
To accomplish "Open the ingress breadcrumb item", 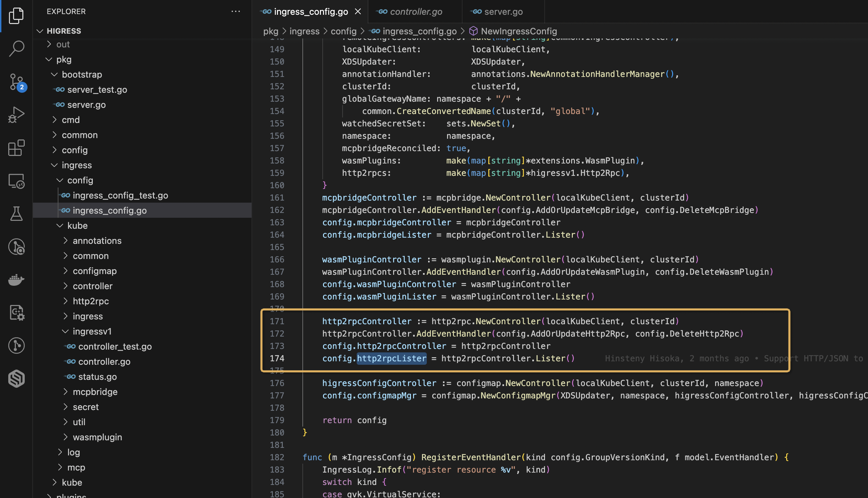I will [304, 31].
